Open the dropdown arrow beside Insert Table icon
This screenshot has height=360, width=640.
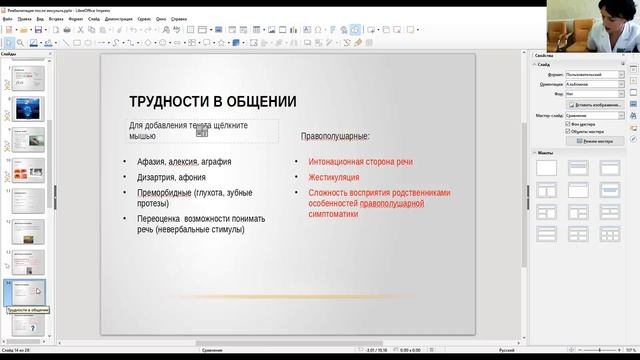[264, 30]
